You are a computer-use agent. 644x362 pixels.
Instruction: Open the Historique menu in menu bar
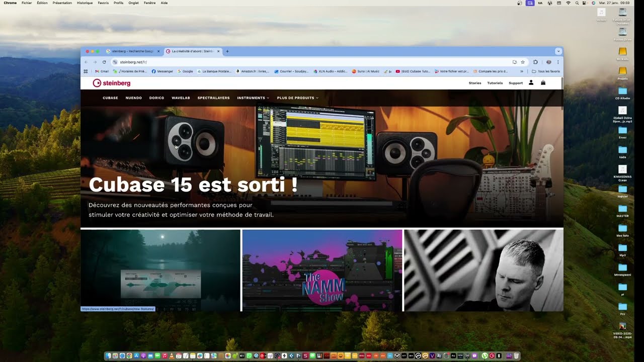tap(85, 3)
